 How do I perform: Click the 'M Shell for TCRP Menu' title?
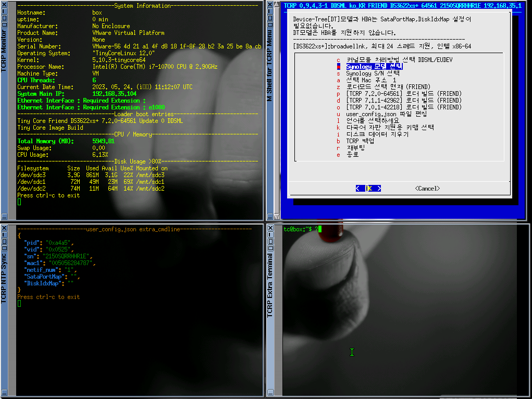point(270,66)
